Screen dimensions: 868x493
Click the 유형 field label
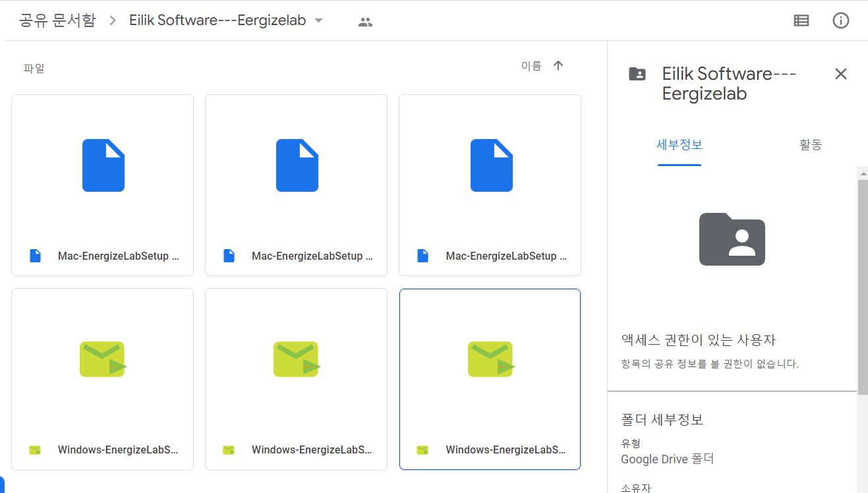[631, 444]
